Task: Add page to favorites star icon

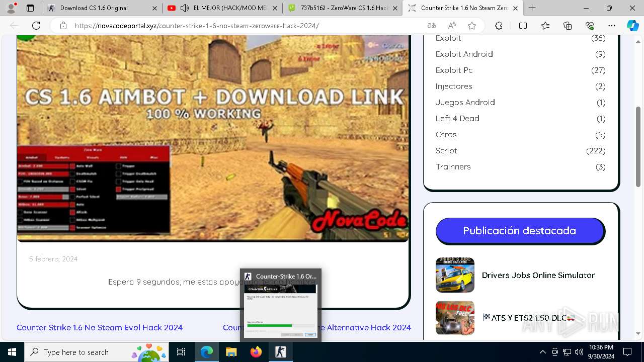Action: pyautogui.click(x=471, y=26)
